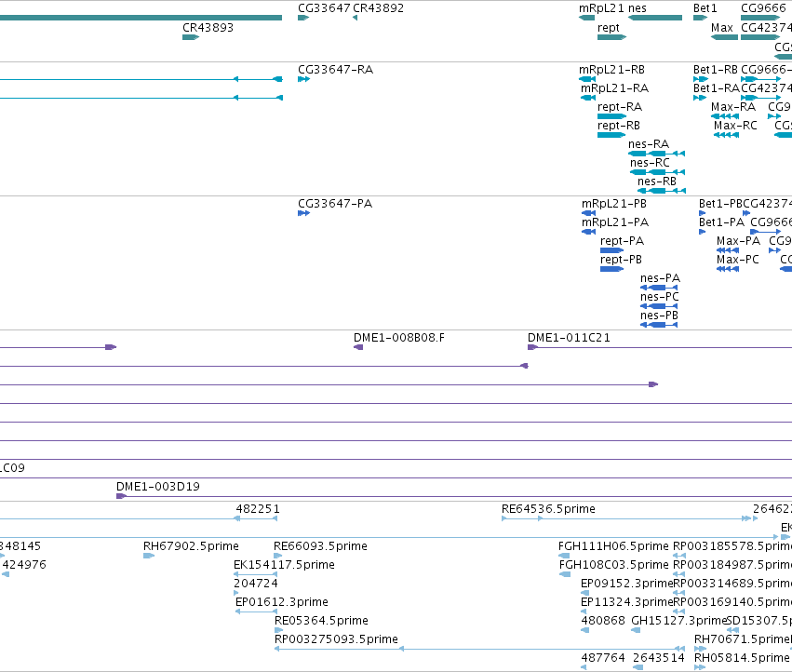Click the 424976 EST label

24,565
